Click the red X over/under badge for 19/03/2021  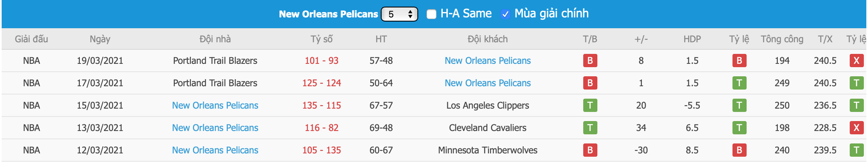(856, 61)
